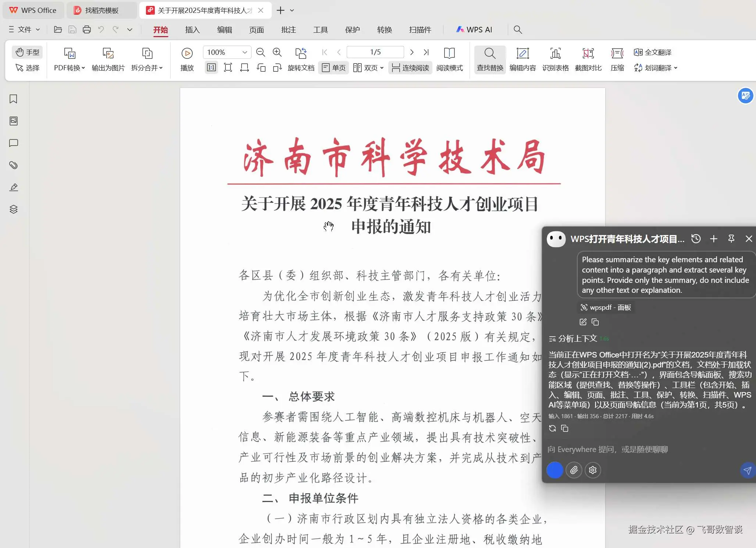Switch to the 插入 ribbon tab

pyautogui.click(x=192, y=30)
